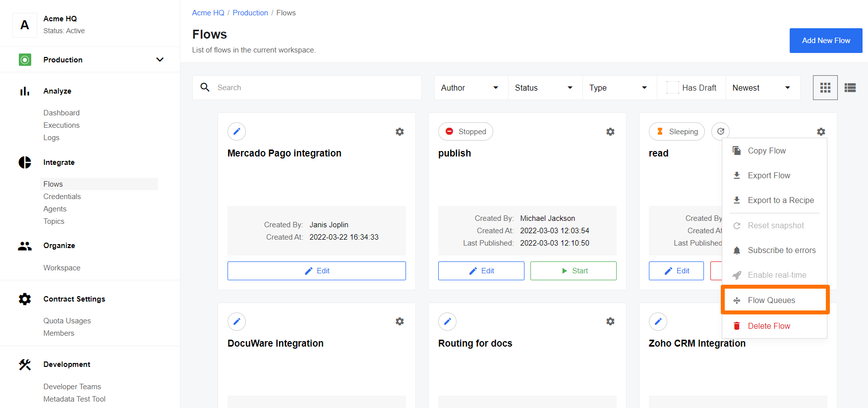Click the DocuWare Integration card title

click(275, 343)
